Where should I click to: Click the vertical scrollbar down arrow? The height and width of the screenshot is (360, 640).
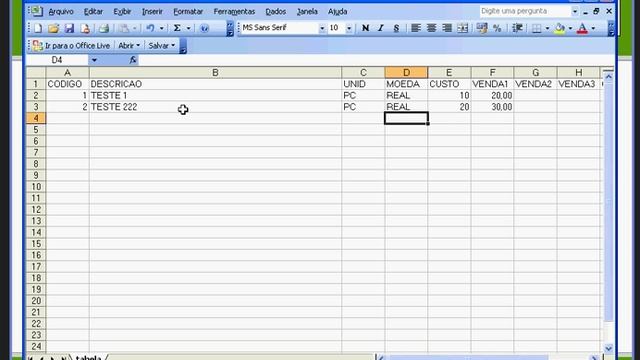608,349
